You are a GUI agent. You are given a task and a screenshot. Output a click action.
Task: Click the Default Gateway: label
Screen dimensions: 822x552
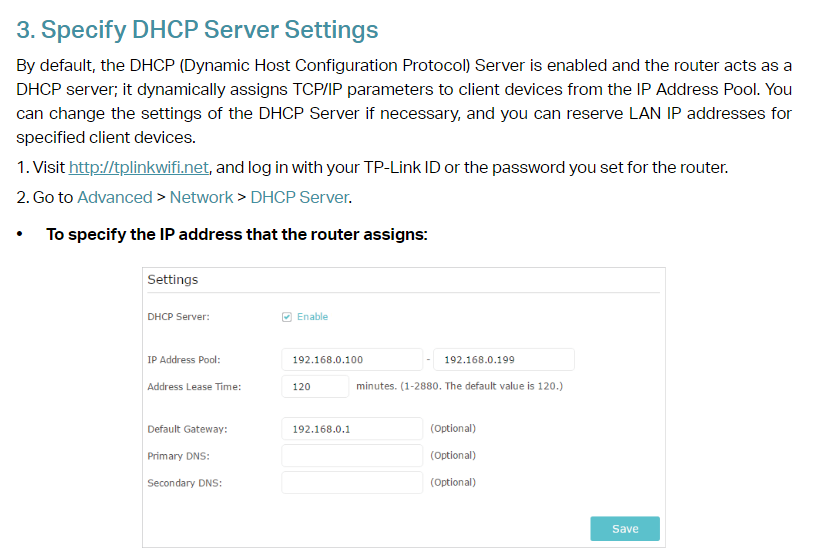click(x=187, y=429)
